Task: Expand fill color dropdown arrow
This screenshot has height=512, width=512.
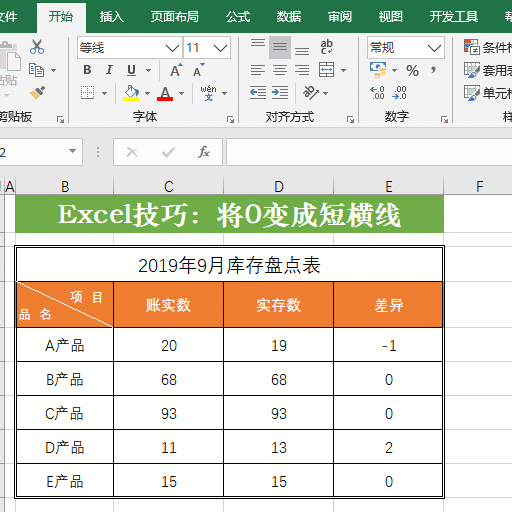Action: tap(147, 93)
